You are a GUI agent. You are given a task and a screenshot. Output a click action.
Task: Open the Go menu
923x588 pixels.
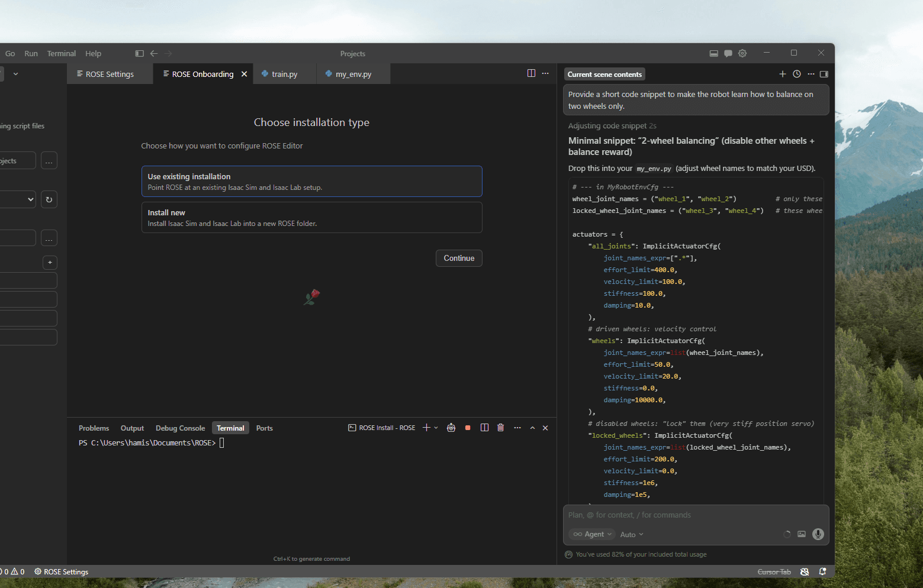(10, 53)
